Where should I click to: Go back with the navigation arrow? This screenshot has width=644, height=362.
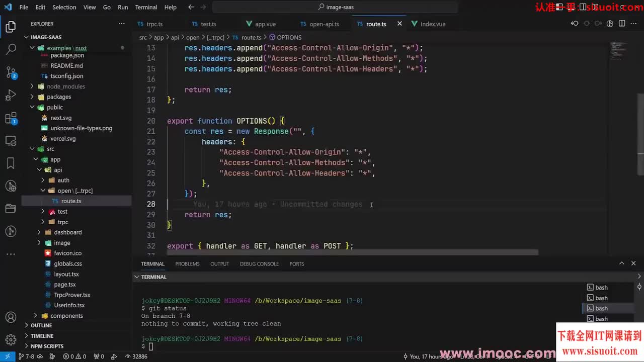coord(191,7)
